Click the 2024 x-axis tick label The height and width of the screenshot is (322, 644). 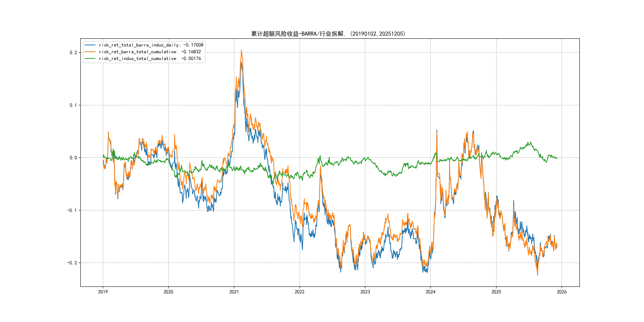[431, 292]
